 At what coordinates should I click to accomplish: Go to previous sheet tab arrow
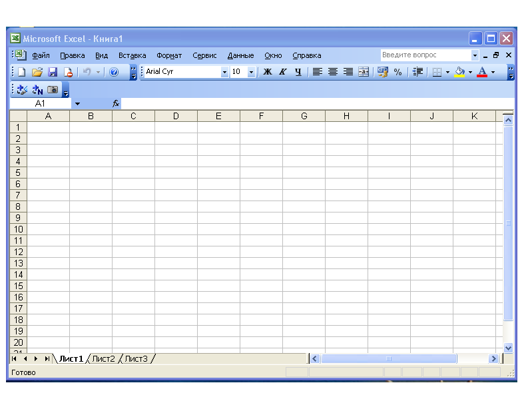25,358
